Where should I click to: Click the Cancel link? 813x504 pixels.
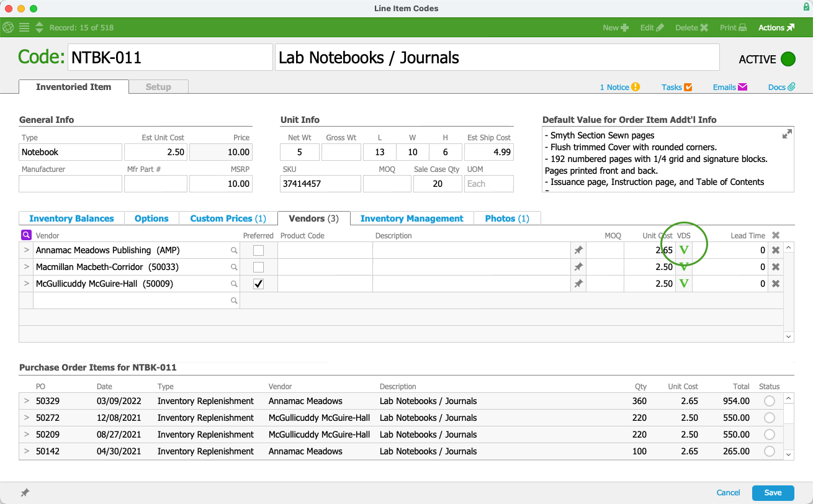tap(728, 493)
